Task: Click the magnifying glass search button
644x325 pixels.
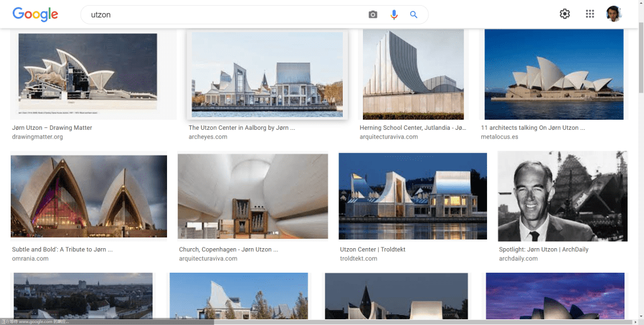Action: [414, 14]
